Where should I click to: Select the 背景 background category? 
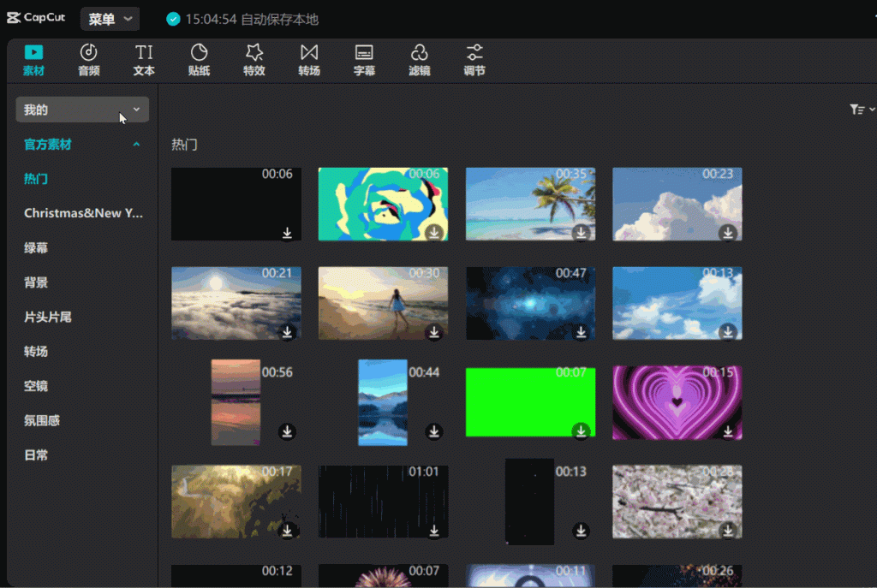coord(36,282)
